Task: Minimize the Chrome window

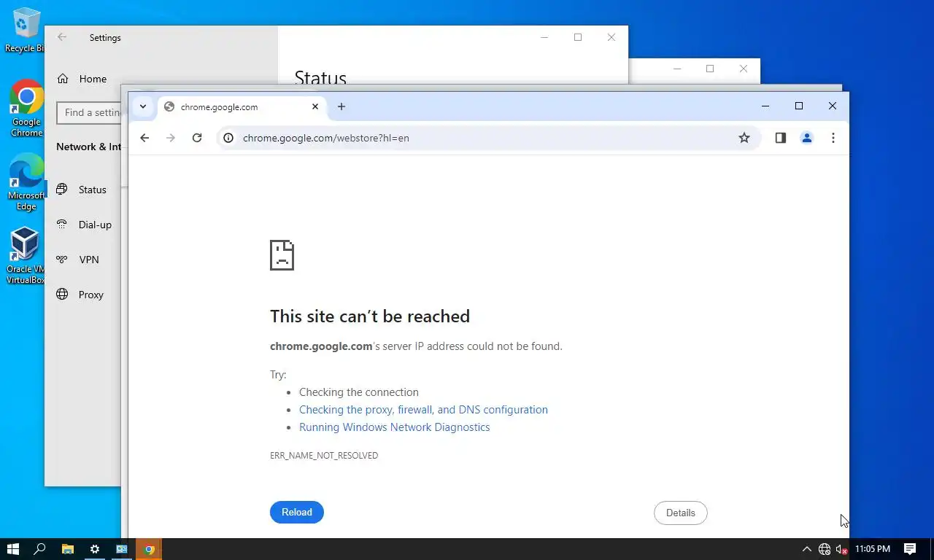Action: pos(765,106)
